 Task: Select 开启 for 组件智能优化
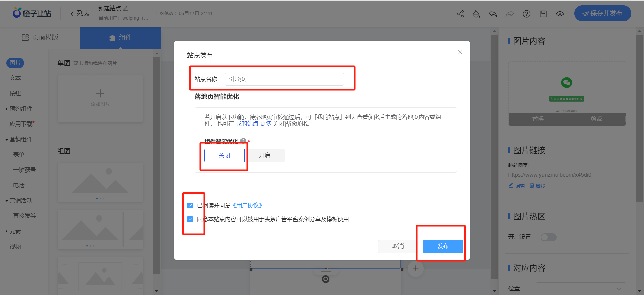pos(265,155)
